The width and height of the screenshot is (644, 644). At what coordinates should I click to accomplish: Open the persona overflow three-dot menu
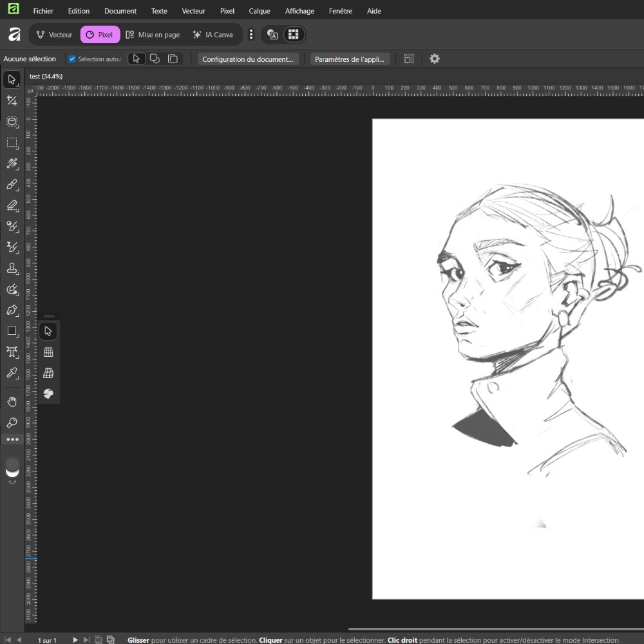tap(251, 34)
